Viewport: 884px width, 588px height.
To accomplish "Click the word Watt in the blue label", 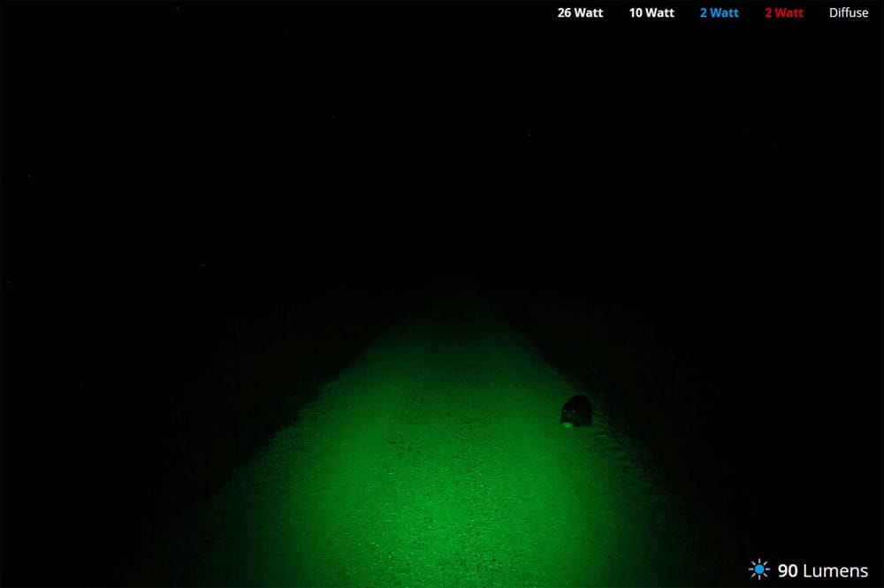I will 725,13.
